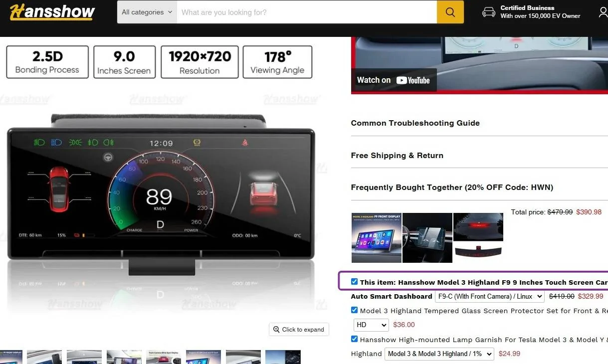Open the F9-C (With Front Camera) / Linux dropdown

coord(489,296)
